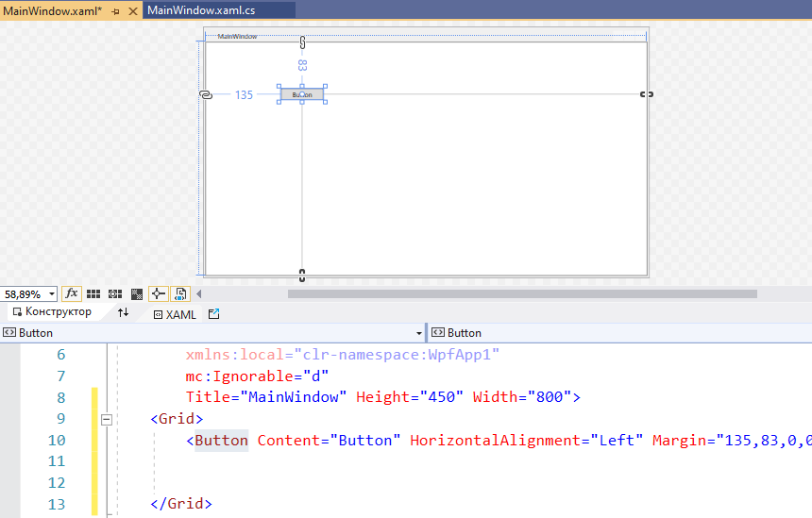Close the MainWindow.xaml tab
The width and height of the screenshot is (812, 518).
point(131,10)
